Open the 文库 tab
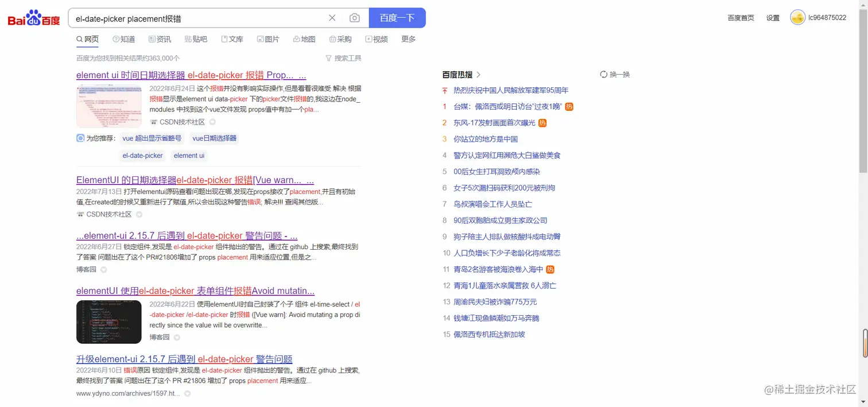Viewport: 868px width, 407px height. pyautogui.click(x=232, y=39)
